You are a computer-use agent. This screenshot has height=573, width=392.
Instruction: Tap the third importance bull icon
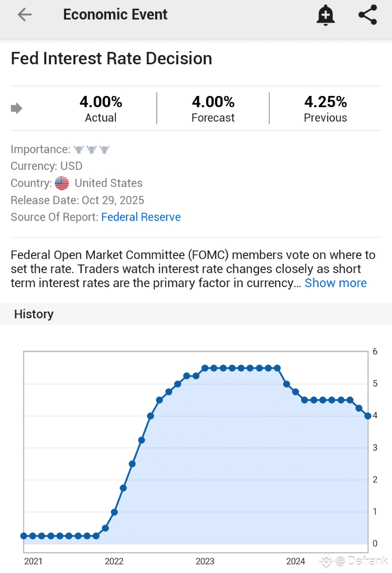[x=105, y=149]
